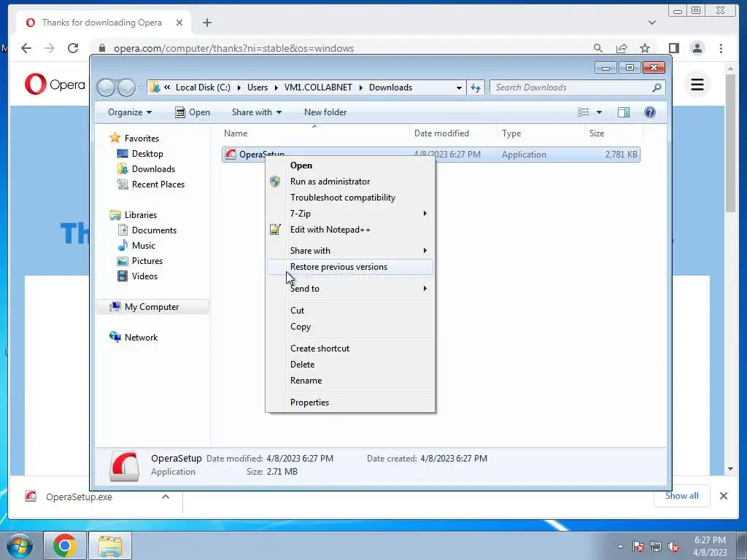Select Properties in context menu

tap(350, 402)
